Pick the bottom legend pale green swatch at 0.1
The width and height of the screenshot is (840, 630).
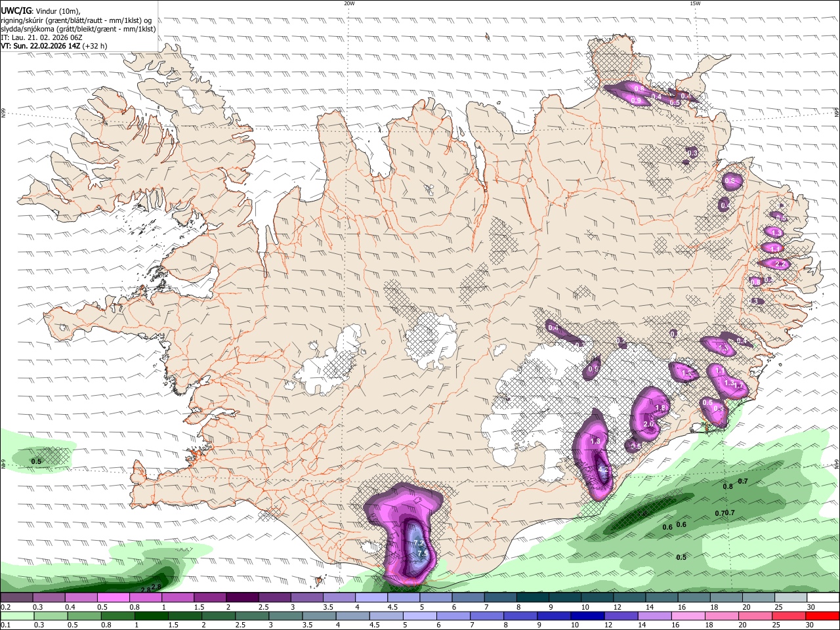pos(16,616)
